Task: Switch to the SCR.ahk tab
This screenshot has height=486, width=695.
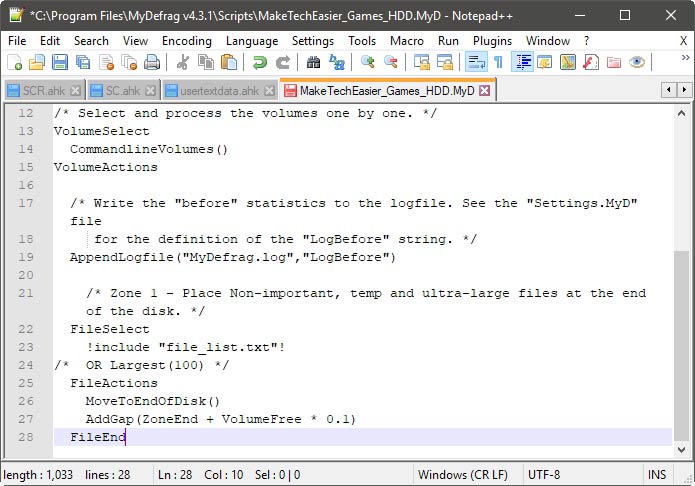Action: (x=43, y=91)
